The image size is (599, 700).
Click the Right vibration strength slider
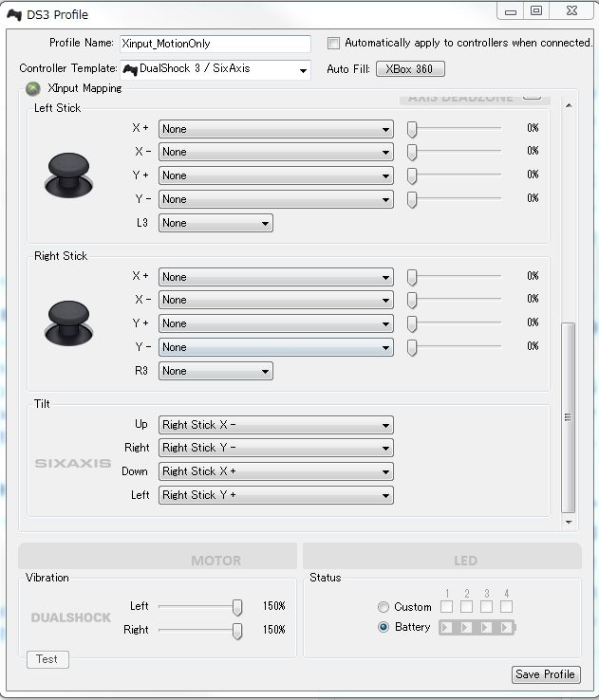click(x=237, y=631)
